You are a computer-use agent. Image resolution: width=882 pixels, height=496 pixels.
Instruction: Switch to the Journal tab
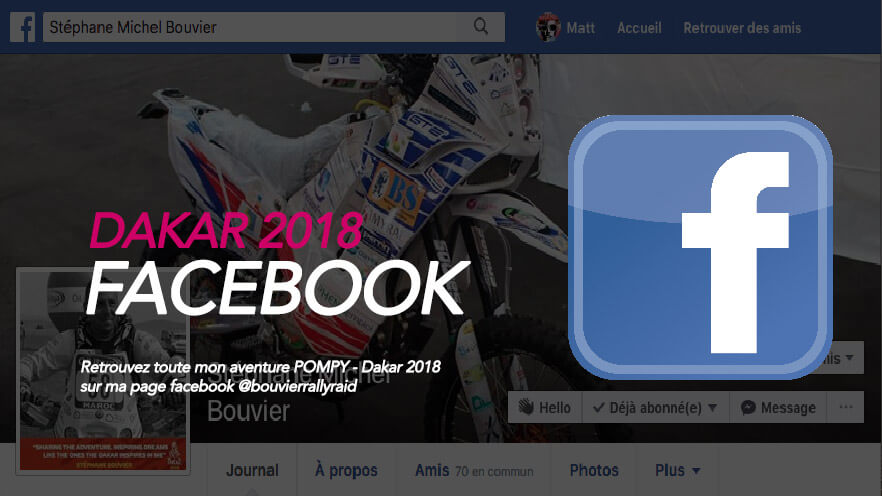(252, 470)
